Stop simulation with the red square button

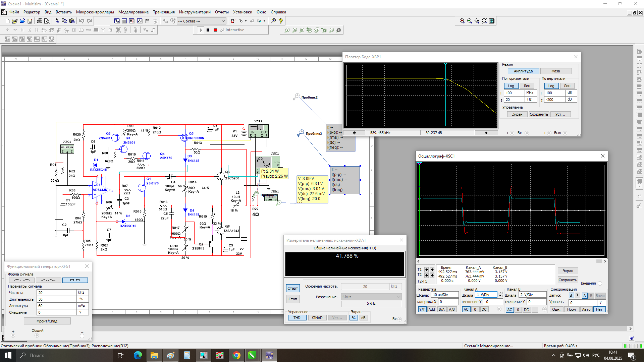pos(215,30)
